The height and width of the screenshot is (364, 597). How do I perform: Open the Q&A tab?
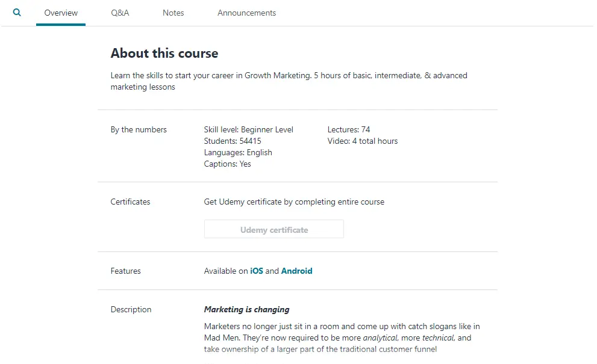pyautogui.click(x=120, y=13)
